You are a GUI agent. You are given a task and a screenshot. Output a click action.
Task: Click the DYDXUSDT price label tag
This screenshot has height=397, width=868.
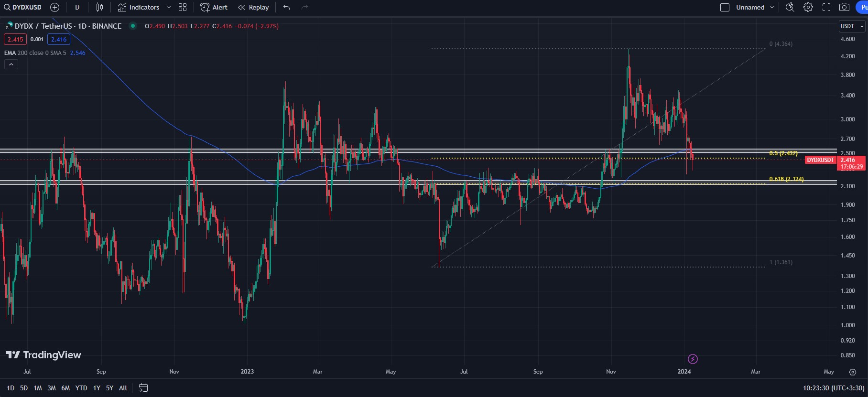click(821, 160)
